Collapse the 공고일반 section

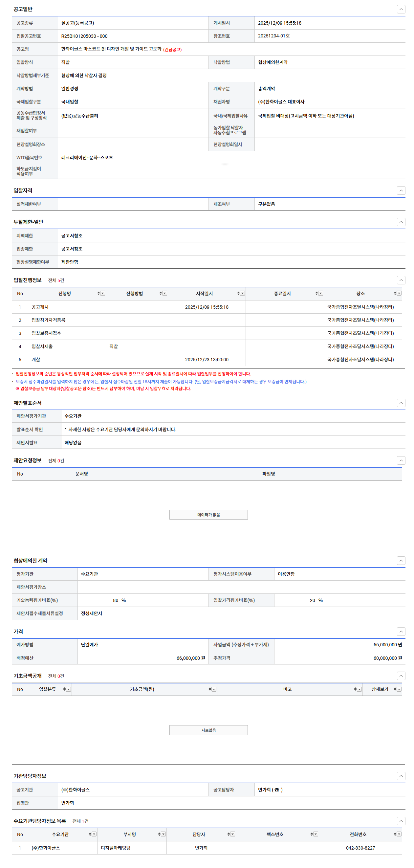point(401,9)
